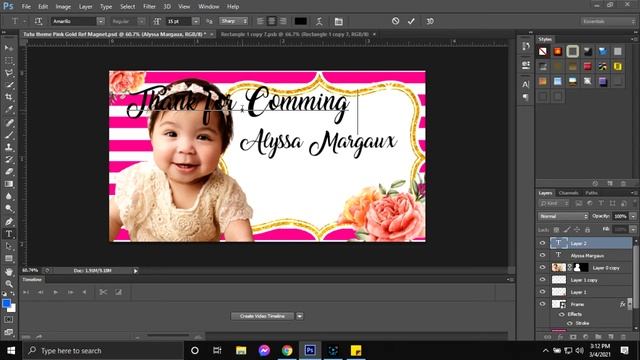Click the foreground color swatch
The image size is (640, 360).
tap(6, 303)
